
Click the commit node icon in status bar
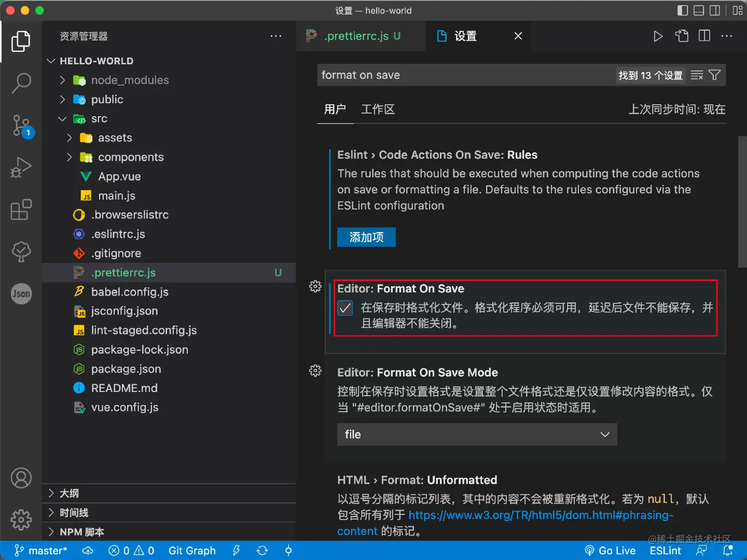(288, 551)
